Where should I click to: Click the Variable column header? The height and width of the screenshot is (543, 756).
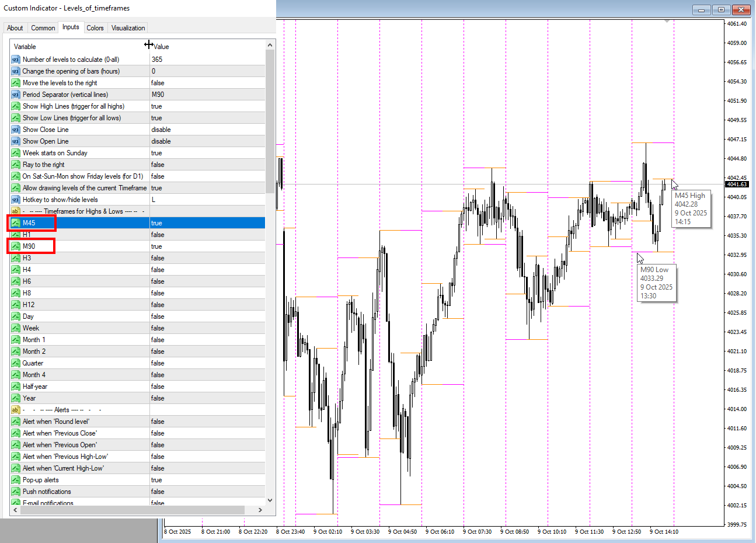point(79,47)
